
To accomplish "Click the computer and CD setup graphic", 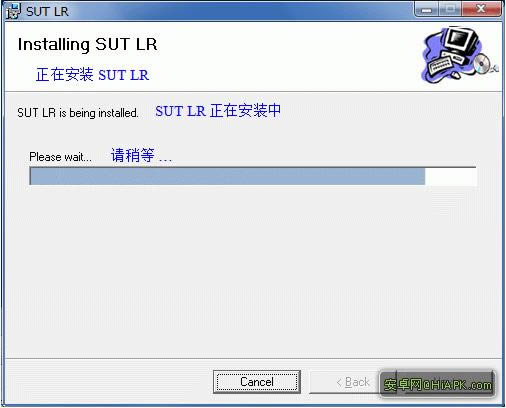I will (x=460, y=55).
